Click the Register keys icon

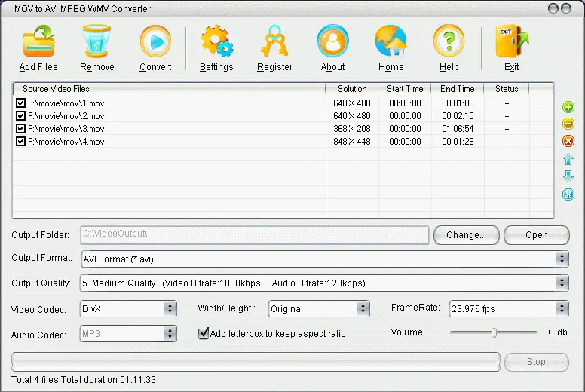274,42
